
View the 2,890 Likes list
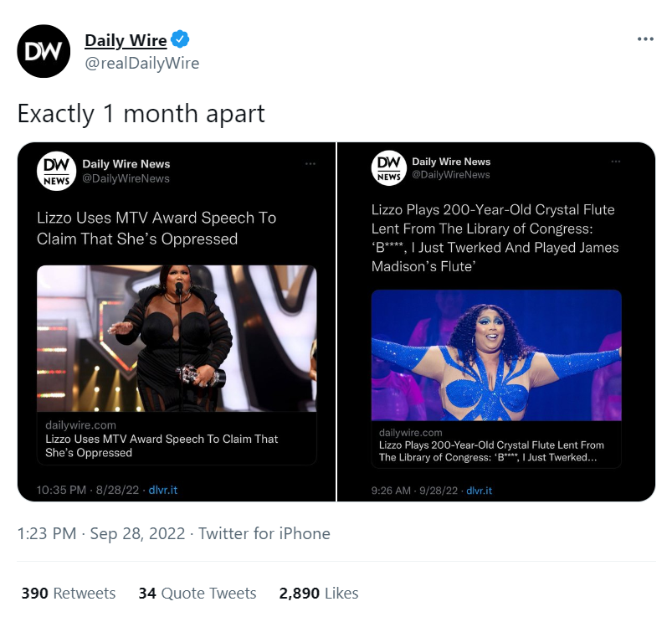click(x=319, y=593)
